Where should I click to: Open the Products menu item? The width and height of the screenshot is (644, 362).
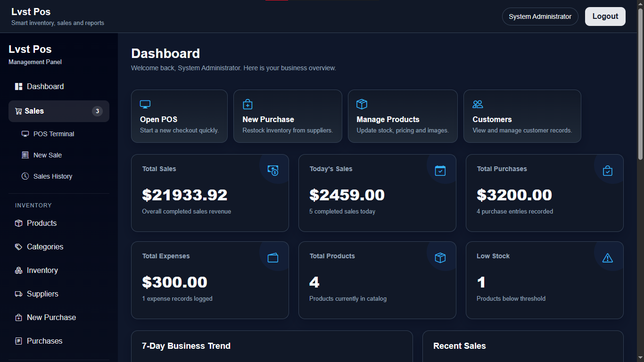(59, 223)
